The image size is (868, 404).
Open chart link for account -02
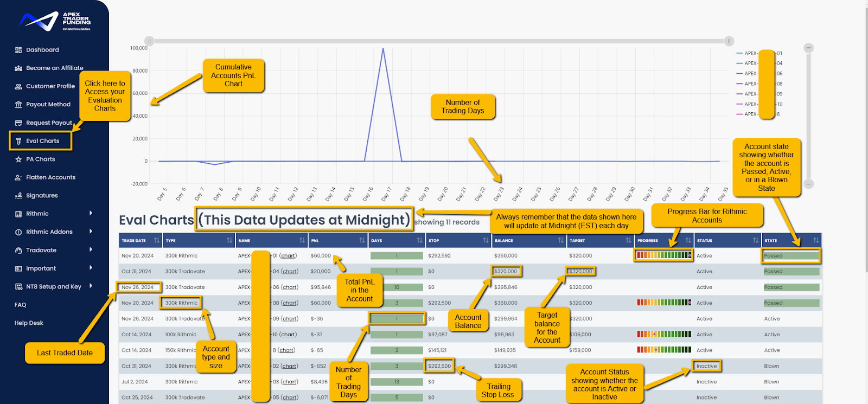point(290,366)
